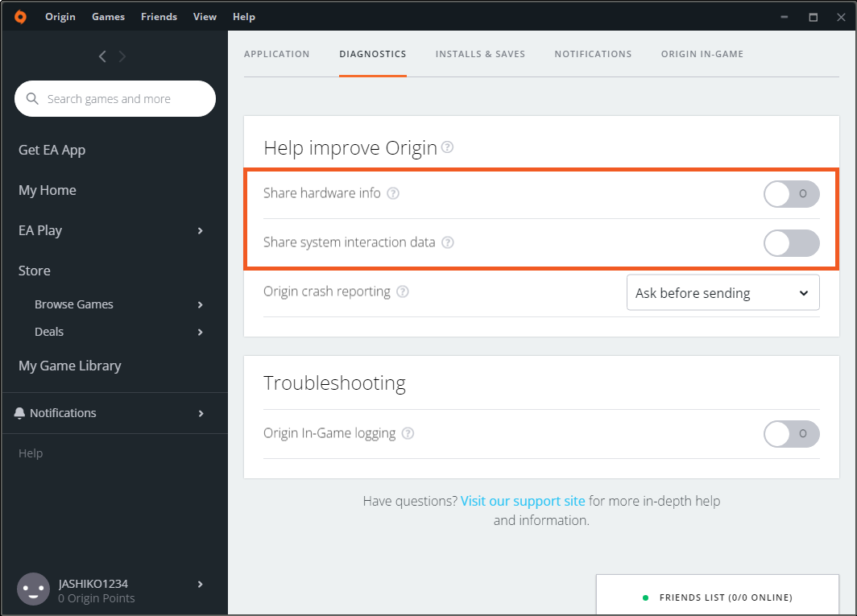Select the Diagnostics tab
This screenshot has width=857, height=616.
click(373, 54)
